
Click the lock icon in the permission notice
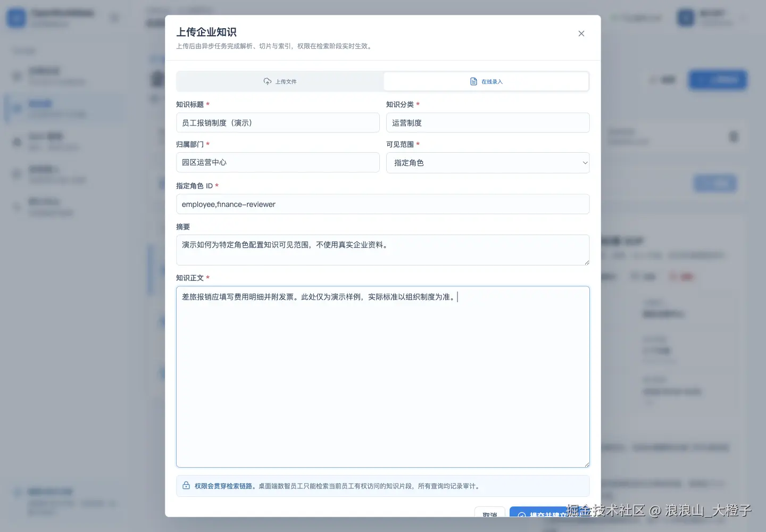(x=186, y=486)
